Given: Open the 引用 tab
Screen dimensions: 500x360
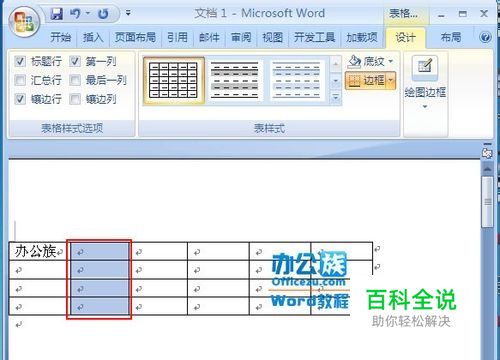Looking at the screenshot, I should coord(177,37).
